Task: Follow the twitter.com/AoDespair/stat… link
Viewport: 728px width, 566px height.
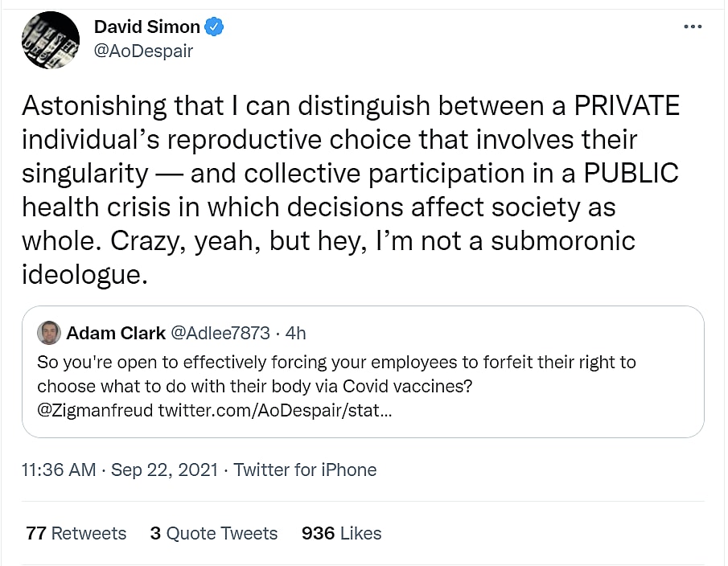Action: coord(275,411)
